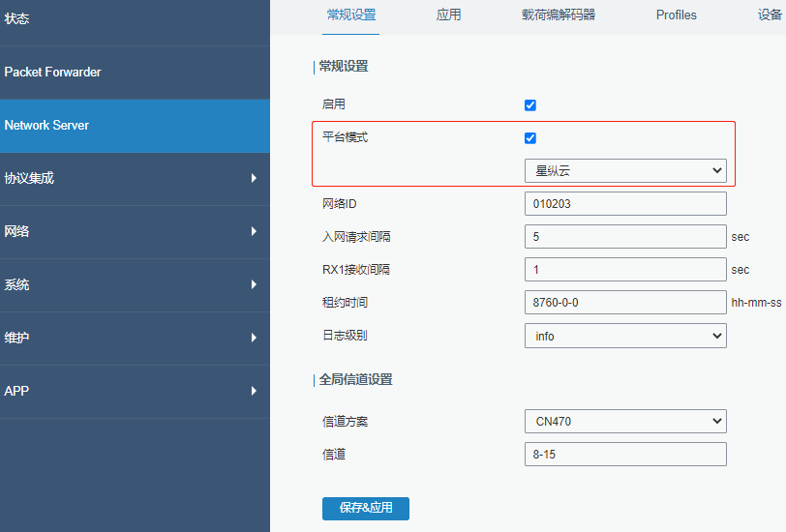Image resolution: width=786 pixels, height=532 pixels.
Task: Toggle the 平台模式 checkbox
Action: point(530,138)
